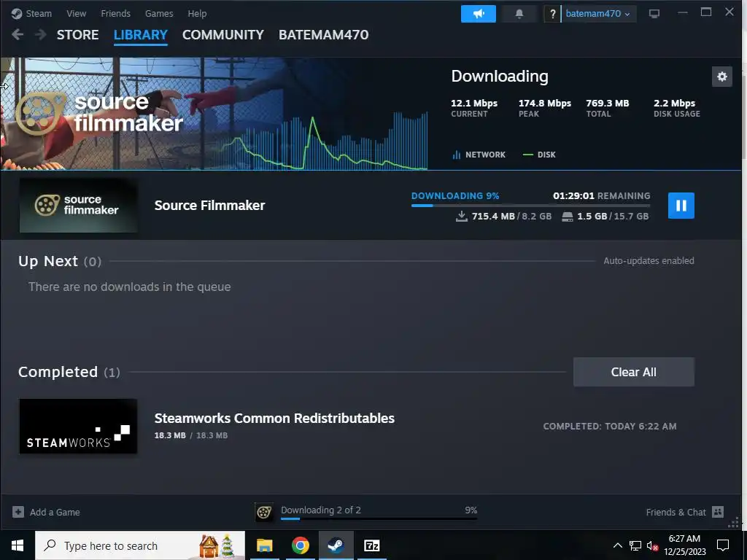The height and width of the screenshot is (560, 747).
Task: Click Auto-updates enabled text
Action: pos(649,261)
